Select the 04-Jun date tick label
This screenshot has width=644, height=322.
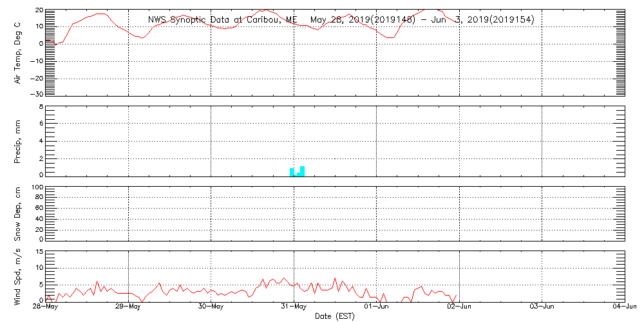(x=623, y=307)
